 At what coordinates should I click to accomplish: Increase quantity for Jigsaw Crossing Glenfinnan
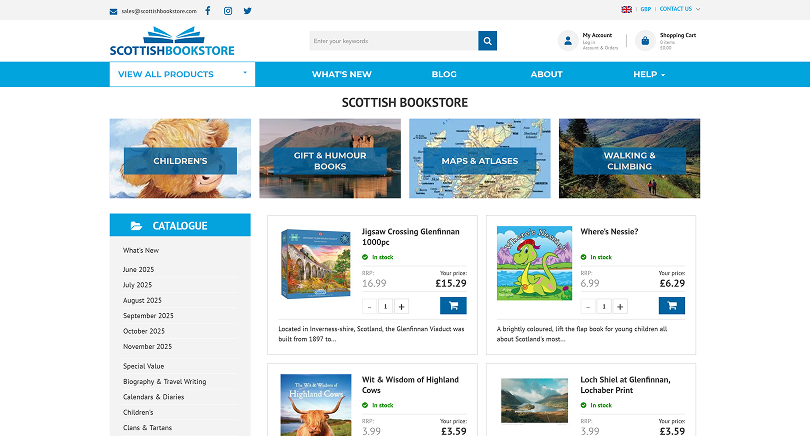401,307
